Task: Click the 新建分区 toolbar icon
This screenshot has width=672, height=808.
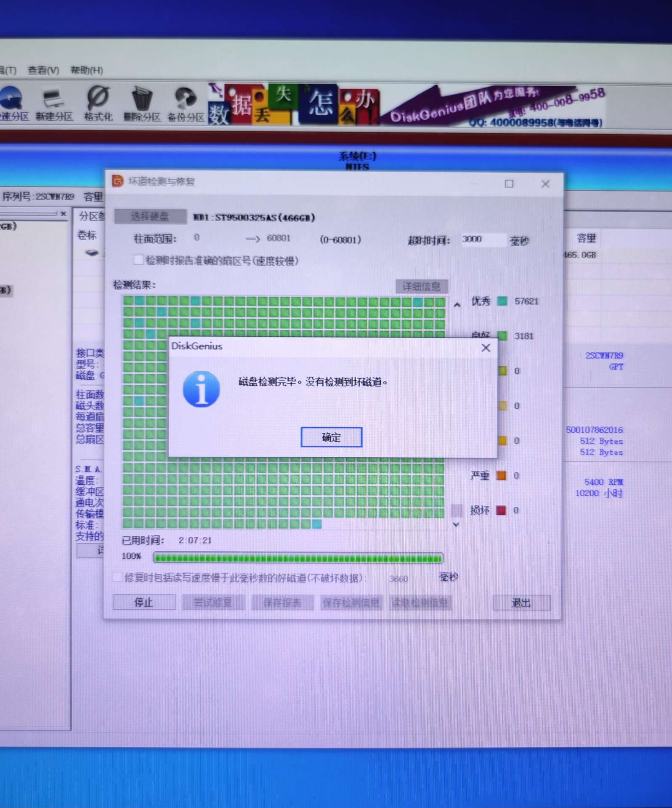Action: 53,104
